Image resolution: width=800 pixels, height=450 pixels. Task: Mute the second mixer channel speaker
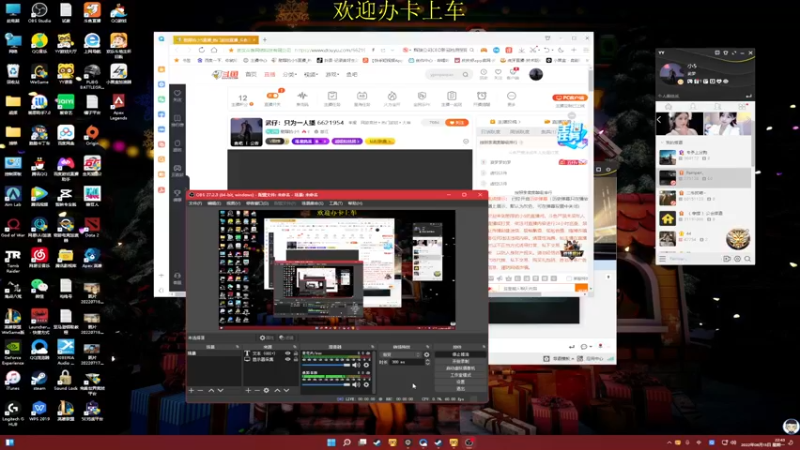pos(356,384)
